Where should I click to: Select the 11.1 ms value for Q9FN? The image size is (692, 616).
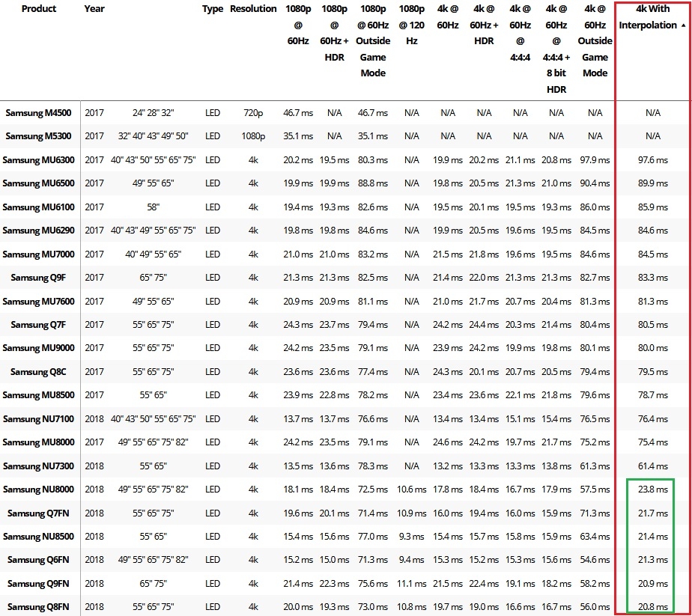coord(411,585)
